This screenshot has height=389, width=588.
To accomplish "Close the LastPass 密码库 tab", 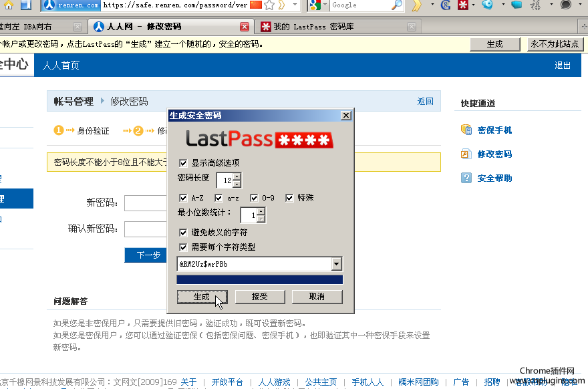I will tap(412, 27).
